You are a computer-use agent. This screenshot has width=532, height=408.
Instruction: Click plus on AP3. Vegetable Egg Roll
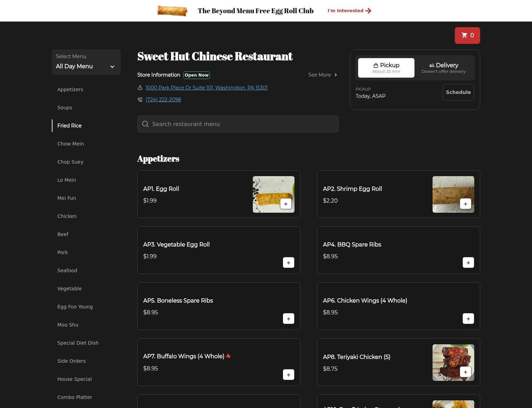pos(288,263)
